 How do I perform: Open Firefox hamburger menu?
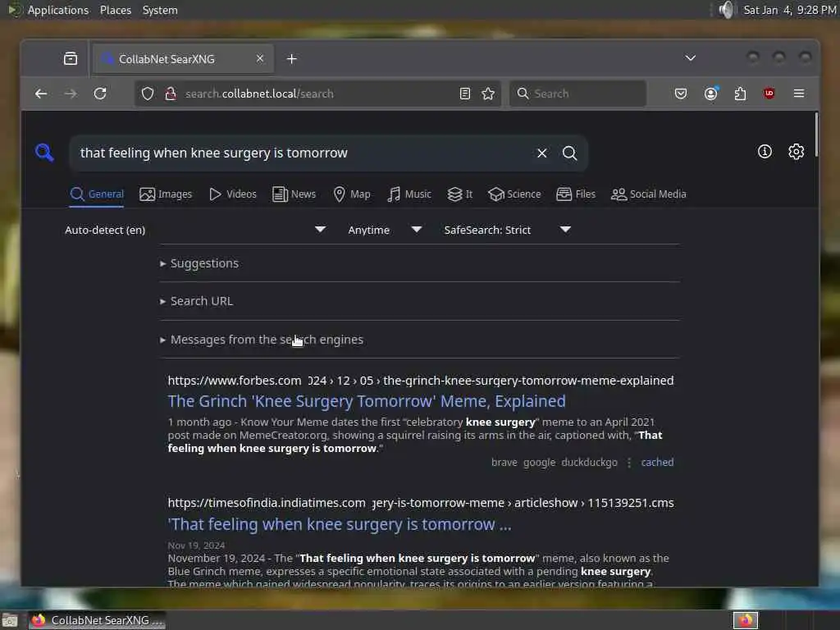tap(799, 94)
